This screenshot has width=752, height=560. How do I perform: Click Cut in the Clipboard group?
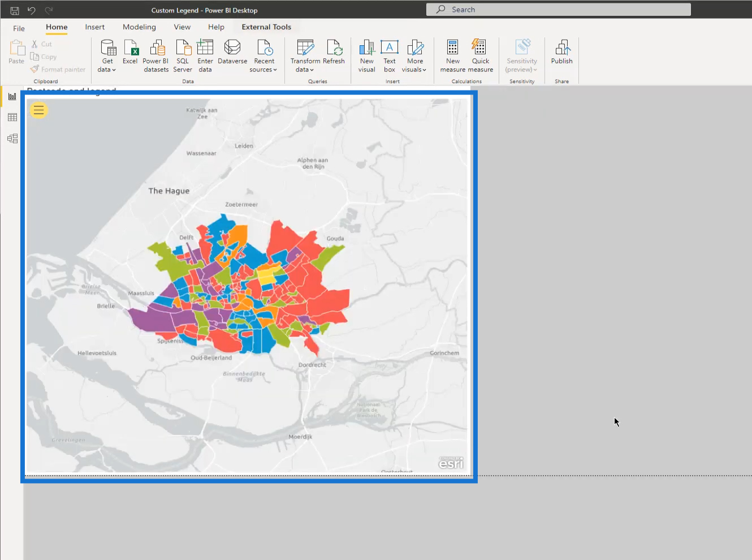tap(42, 44)
